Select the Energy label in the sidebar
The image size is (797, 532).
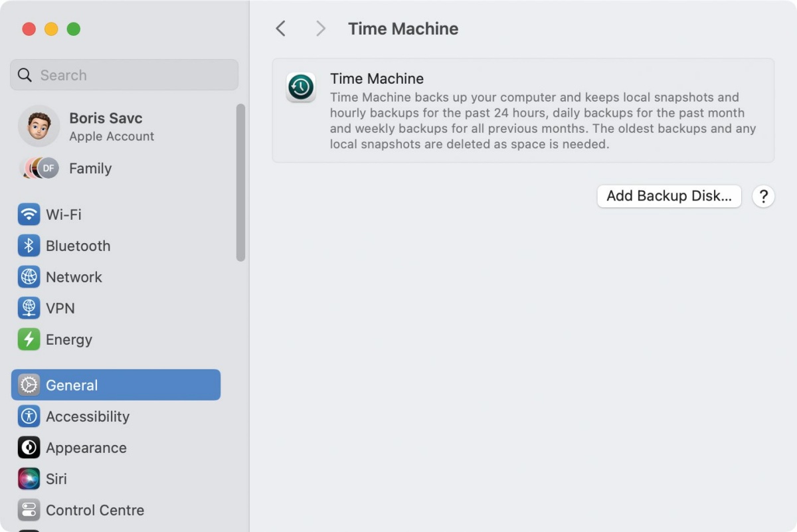[69, 339]
